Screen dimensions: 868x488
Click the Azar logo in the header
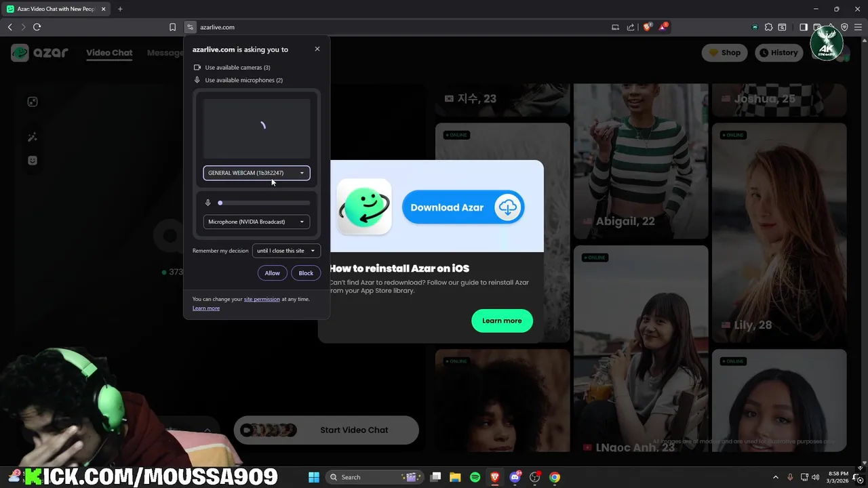[40, 52]
